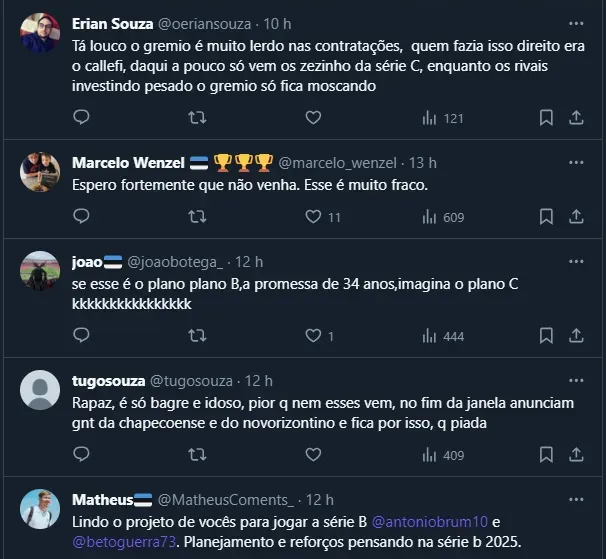Open the @antoniobrum10 mention link
Image resolution: width=606 pixels, height=559 pixels.
coord(428,522)
